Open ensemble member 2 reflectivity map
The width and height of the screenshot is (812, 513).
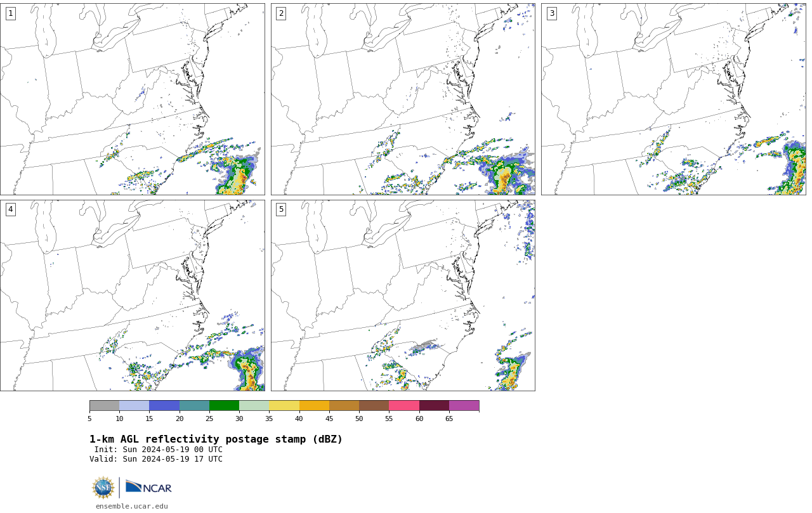[403, 99]
